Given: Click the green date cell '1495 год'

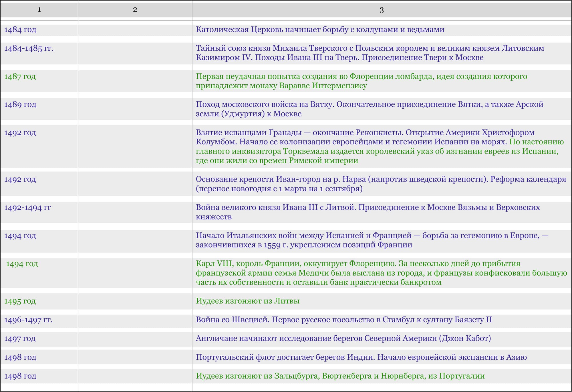Looking at the screenshot, I should tap(20, 301).
